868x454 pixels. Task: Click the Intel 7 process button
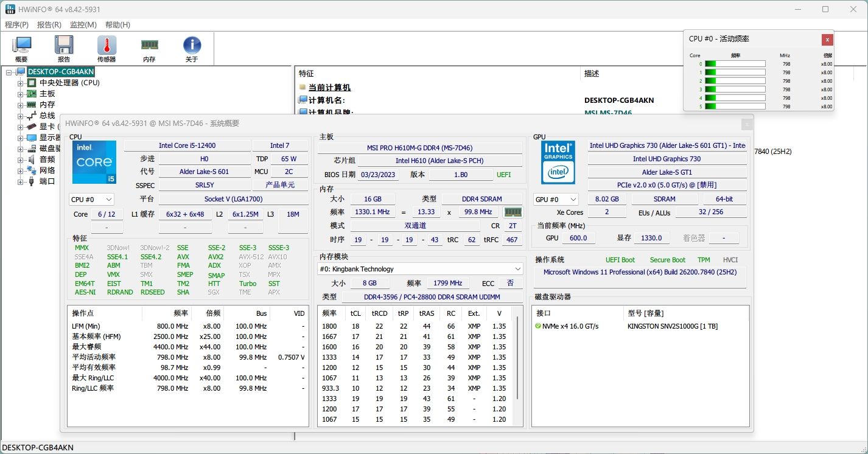280,145
